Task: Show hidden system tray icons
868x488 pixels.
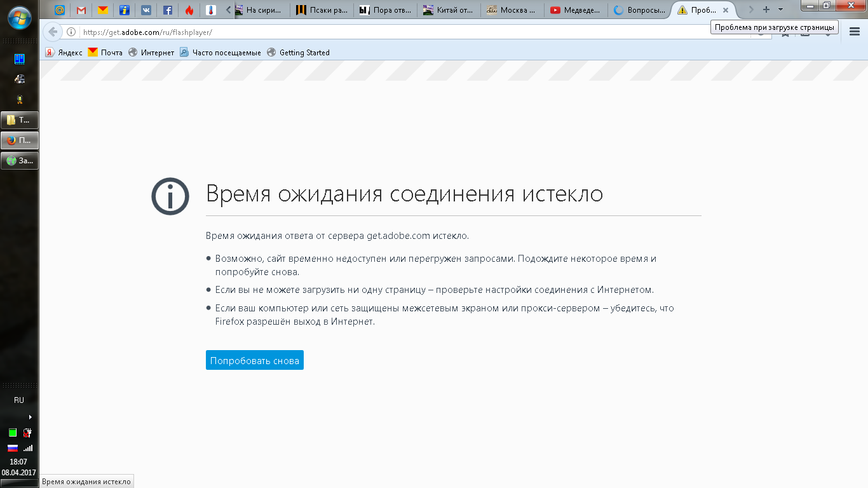Action: point(30,417)
